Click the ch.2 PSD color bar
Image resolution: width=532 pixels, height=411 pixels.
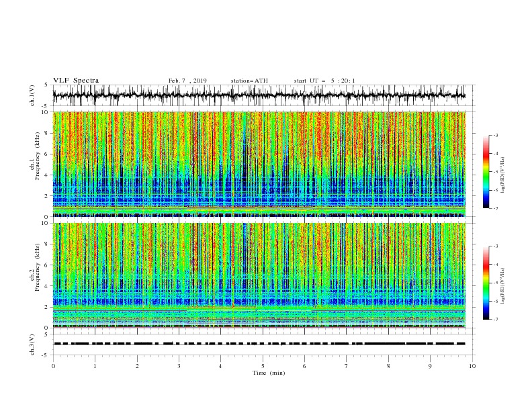[486, 283]
